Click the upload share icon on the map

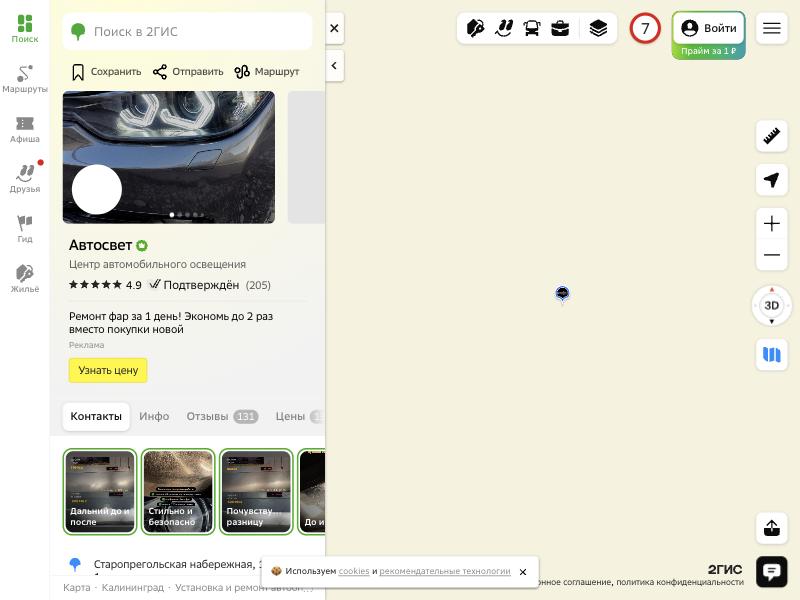(x=771, y=528)
